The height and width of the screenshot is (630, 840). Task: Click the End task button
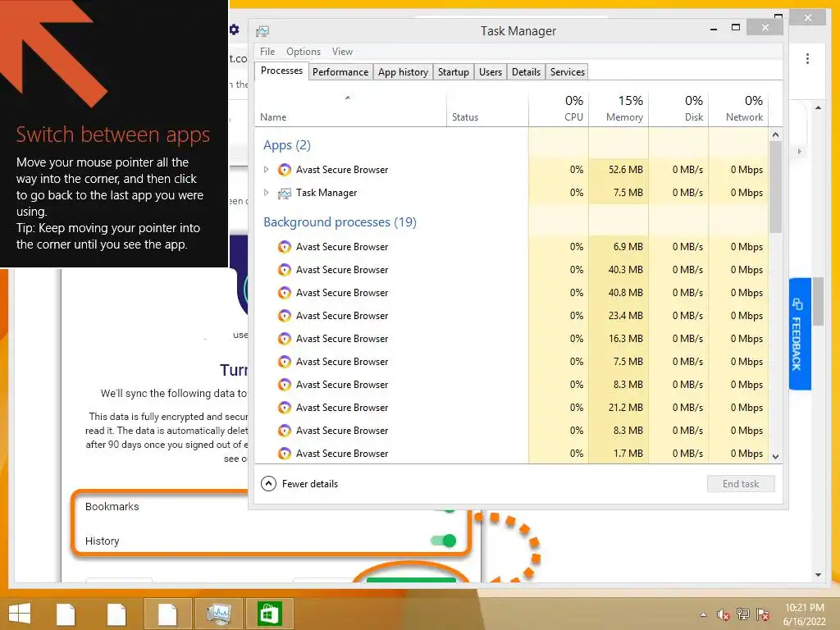point(741,484)
